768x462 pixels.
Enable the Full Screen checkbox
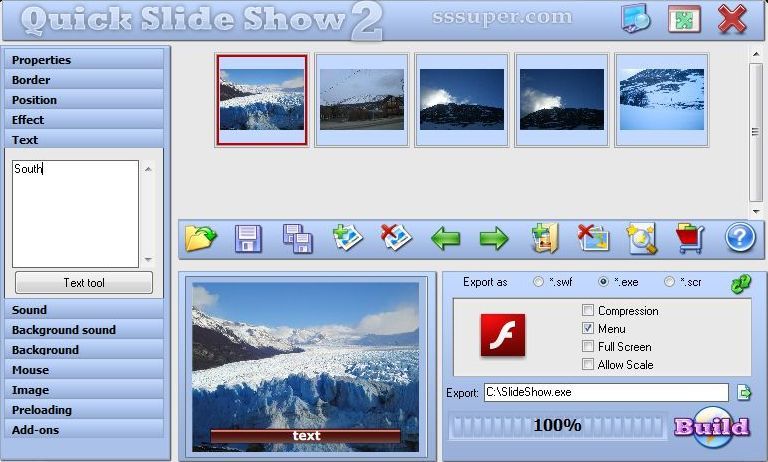[x=588, y=346]
